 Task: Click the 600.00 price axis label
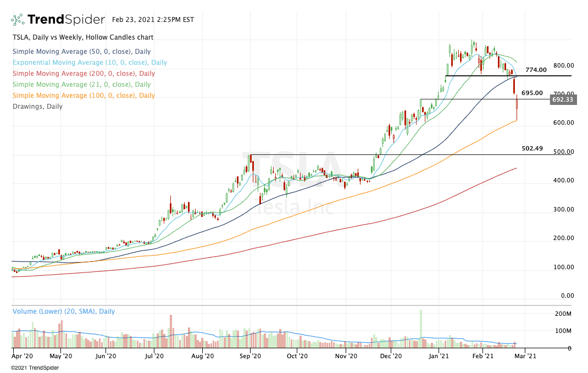coord(564,123)
